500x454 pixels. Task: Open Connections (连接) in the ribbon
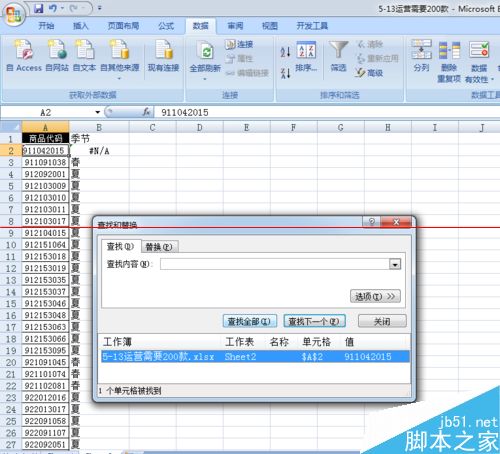239,44
